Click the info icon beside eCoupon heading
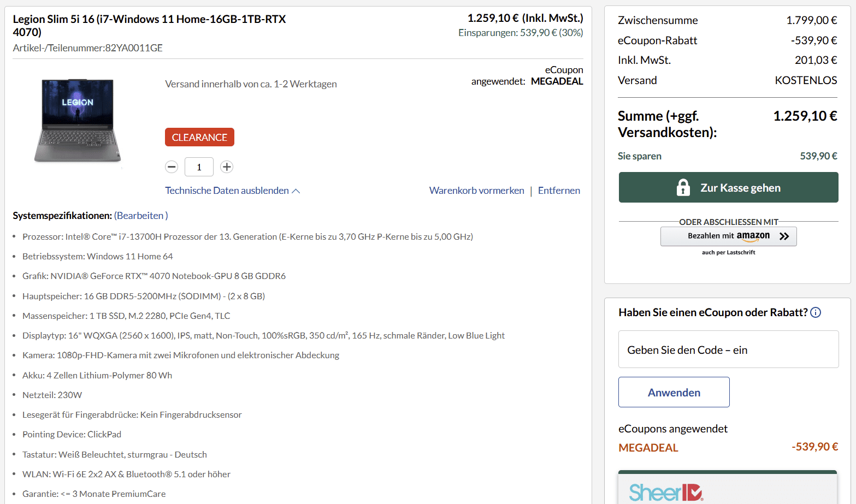 (816, 312)
